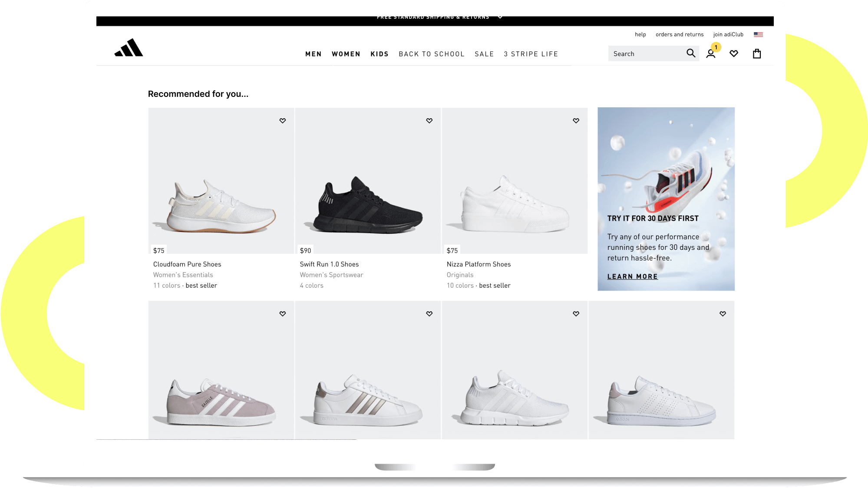Select the SALE menu tab

(x=484, y=54)
